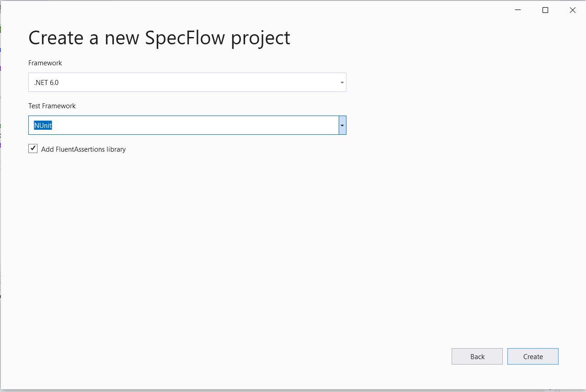Click the checkmark box beside FluentAssertions
This screenshot has height=392, width=586.
click(33, 148)
